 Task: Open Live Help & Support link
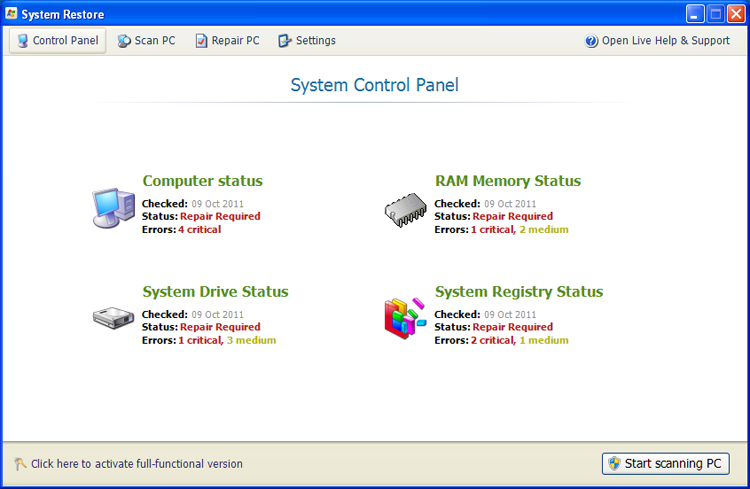(665, 41)
